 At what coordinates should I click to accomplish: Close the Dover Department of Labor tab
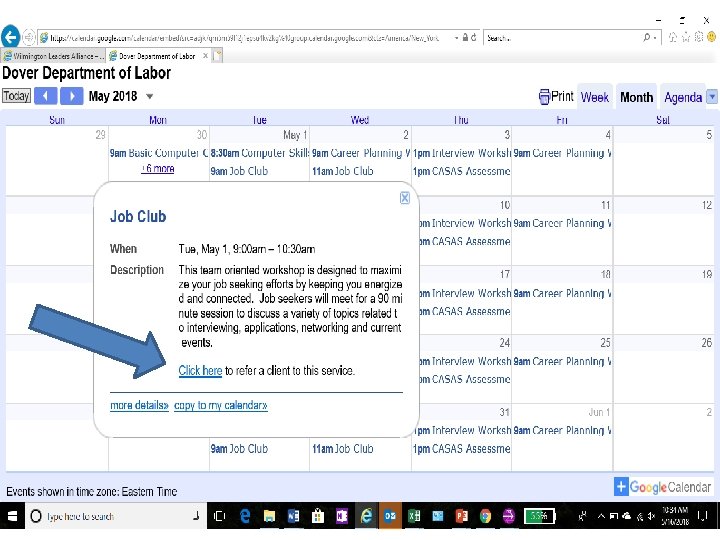205,56
